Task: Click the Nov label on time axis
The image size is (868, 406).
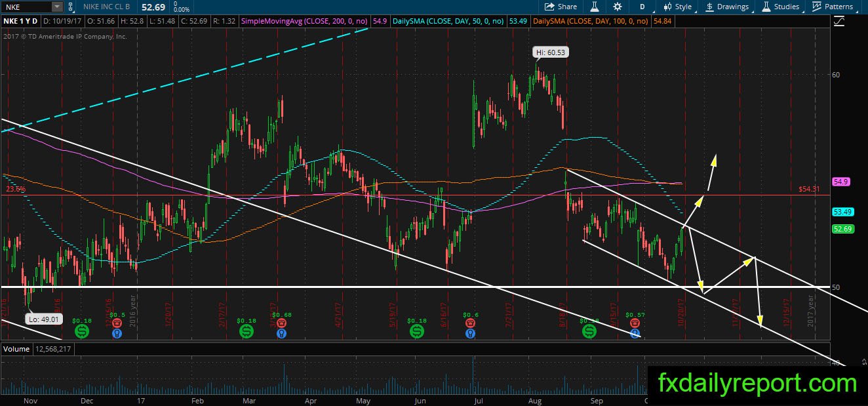Action: pyautogui.click(x=31, y=400)
